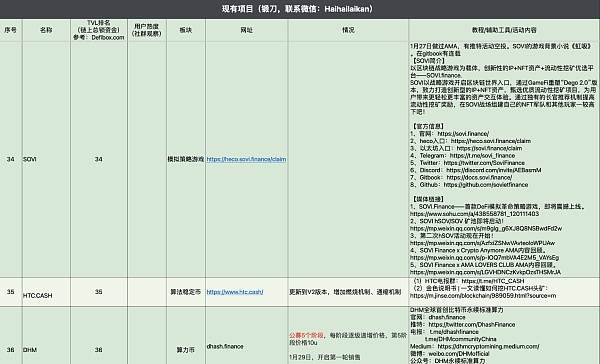Viewport: 600px width, 364px height.
Task: Click the HTC.CASH V2 update status cell
Action: [348, 292]
